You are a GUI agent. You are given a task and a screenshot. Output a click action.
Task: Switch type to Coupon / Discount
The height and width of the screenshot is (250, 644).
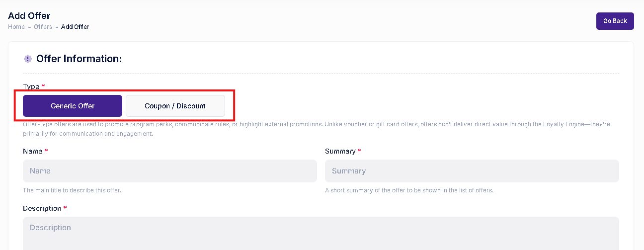[175, 106]
